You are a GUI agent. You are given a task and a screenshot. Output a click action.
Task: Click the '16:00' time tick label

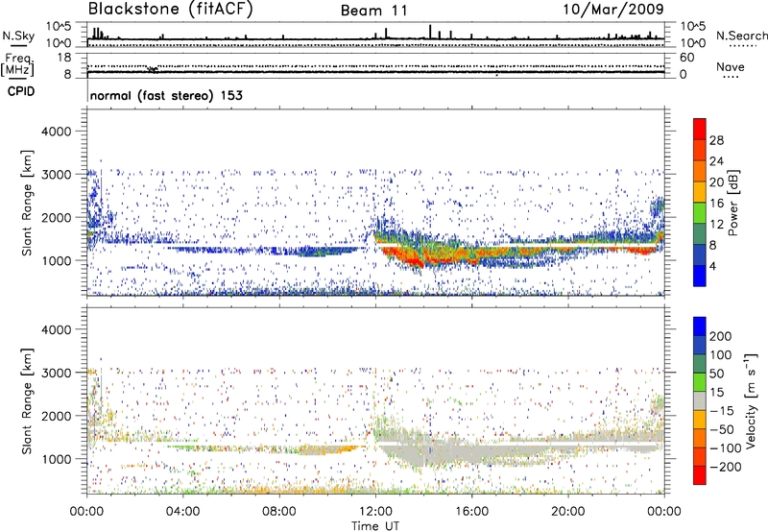471,512
